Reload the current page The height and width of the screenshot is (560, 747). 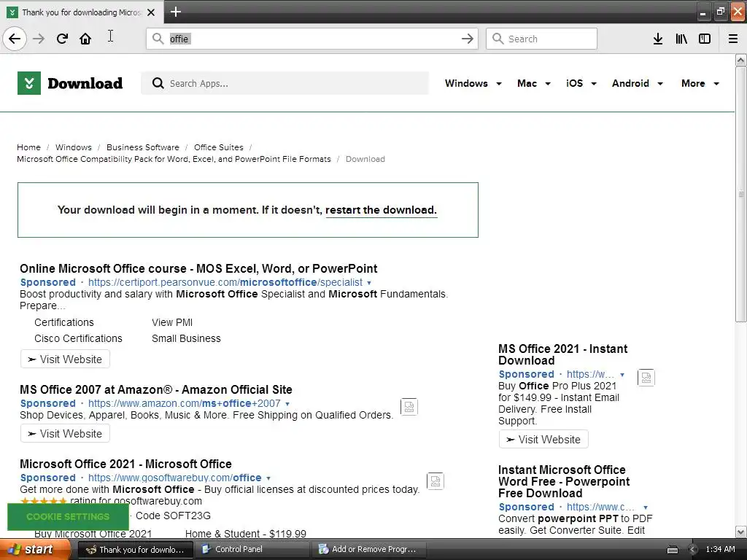[x=62, y=39]
